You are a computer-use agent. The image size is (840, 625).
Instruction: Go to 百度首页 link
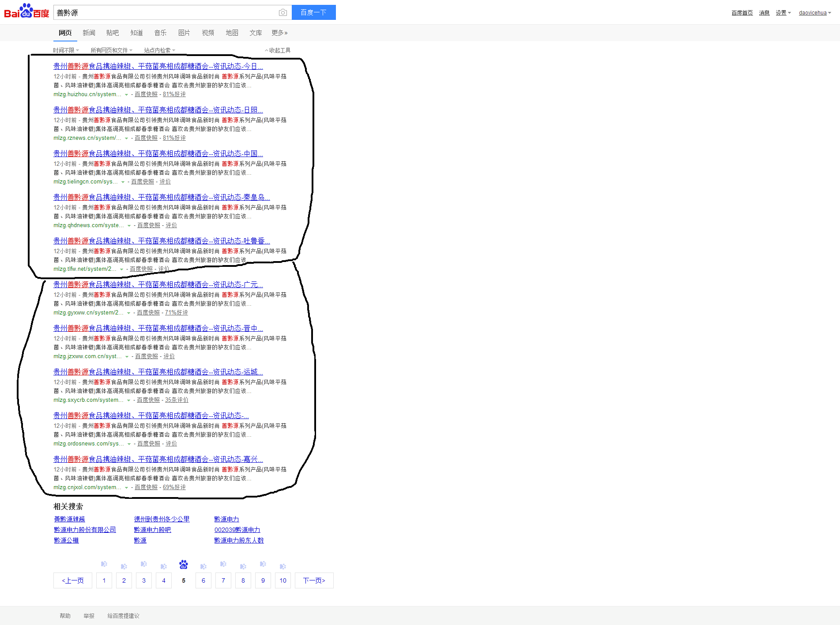click(x=742, y=13)
